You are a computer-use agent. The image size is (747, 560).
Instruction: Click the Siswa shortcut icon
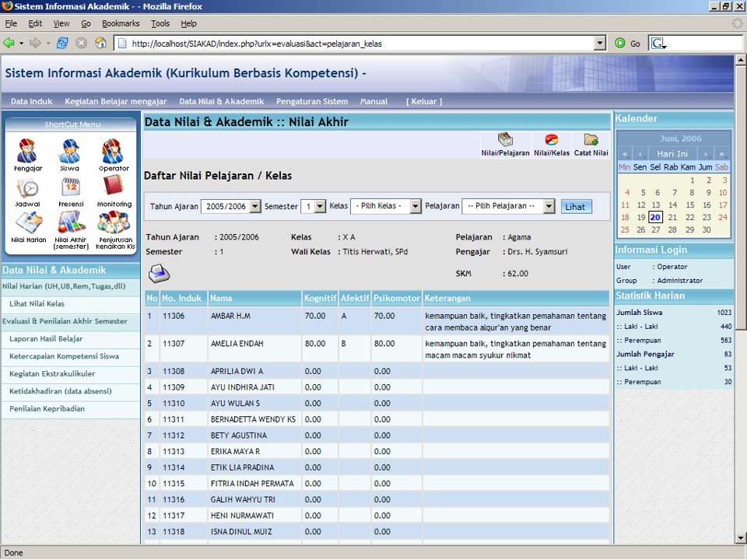[70, 151]
